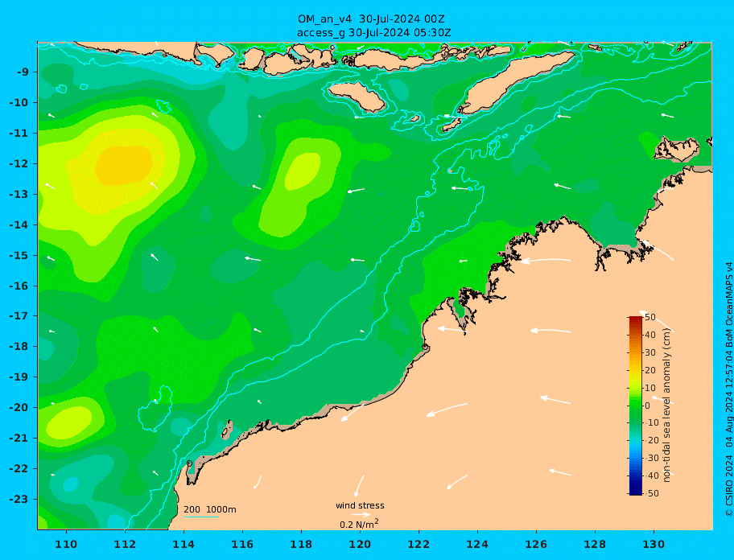Click the subtitle 'access_g 30-Jul-2024 05:30Z'
The width and height of the screenshot is (734, 560).
373,33
